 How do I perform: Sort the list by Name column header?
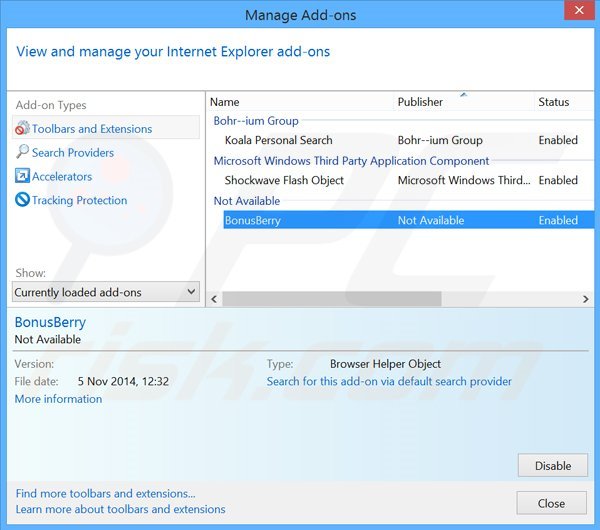[225, 102]
